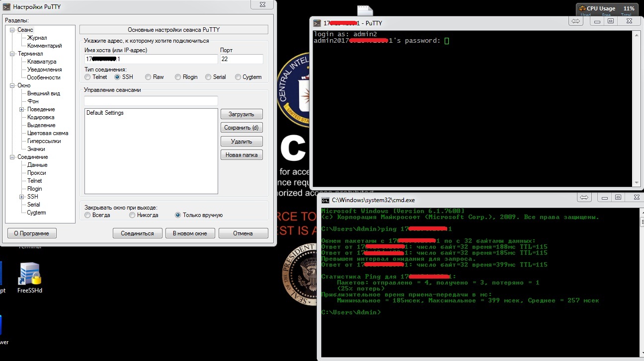Screen dimensions: 644x361
Task: Select the Telnet connection type
Action: pyautogui.click(x=88, y=77)
